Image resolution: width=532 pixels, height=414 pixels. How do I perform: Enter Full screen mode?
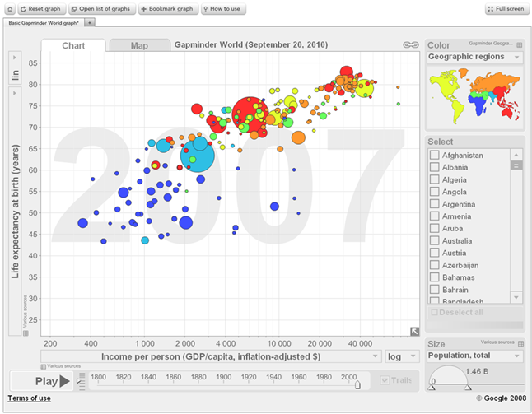click(x=507, y=9)
